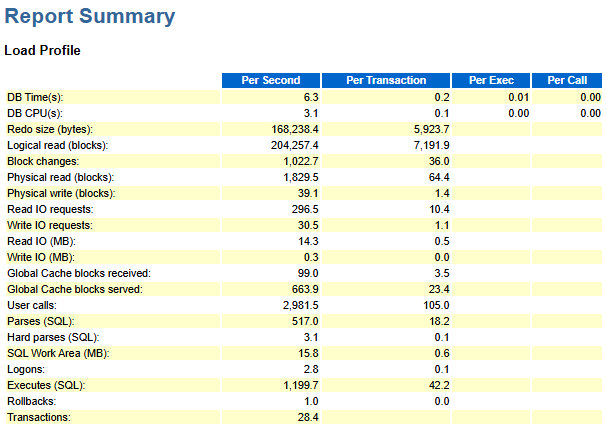Select the Per Transaction column header

pyautogui.click(x=386, y=80)
